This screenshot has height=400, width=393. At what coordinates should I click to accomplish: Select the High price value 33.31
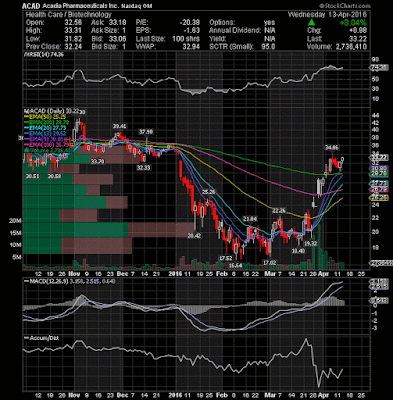coord(74,31)
